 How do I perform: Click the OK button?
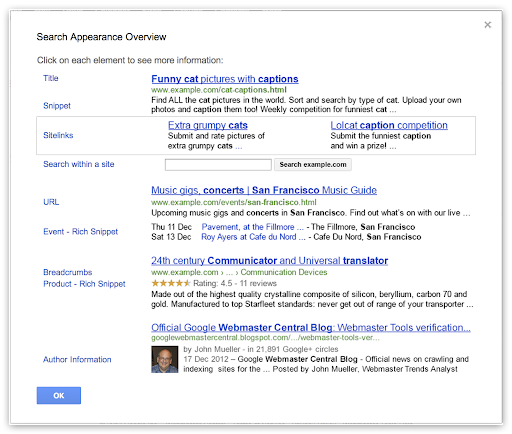point(59,395)
